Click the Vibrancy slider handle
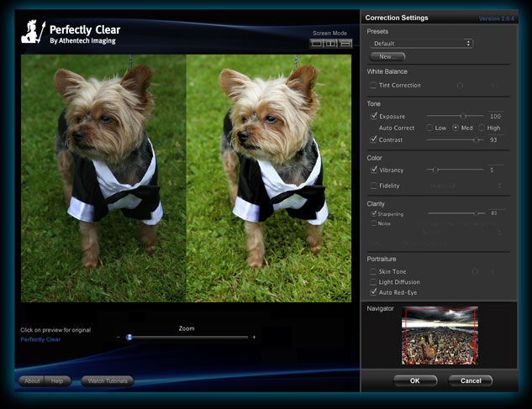Screen dimensions: 532x409 (435, 170)
